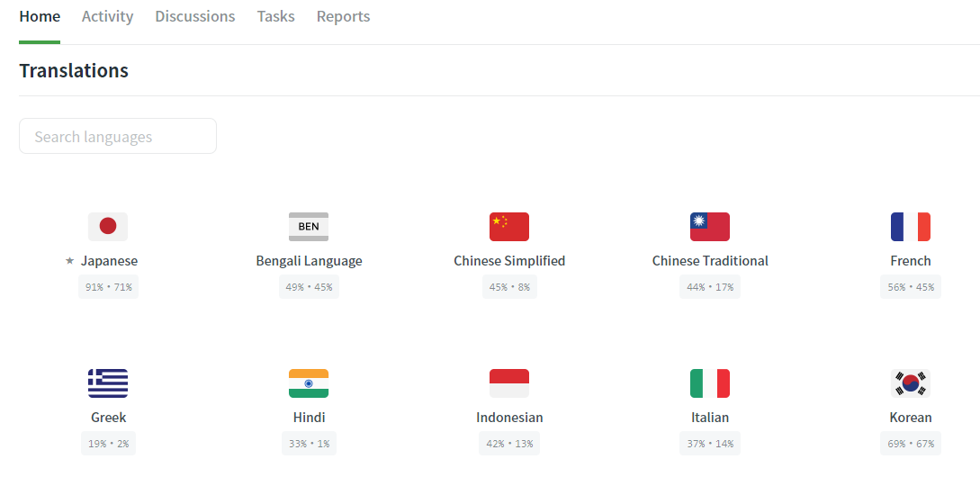
Task: Open the Indonesian flag icon
Action: (509, 383)
